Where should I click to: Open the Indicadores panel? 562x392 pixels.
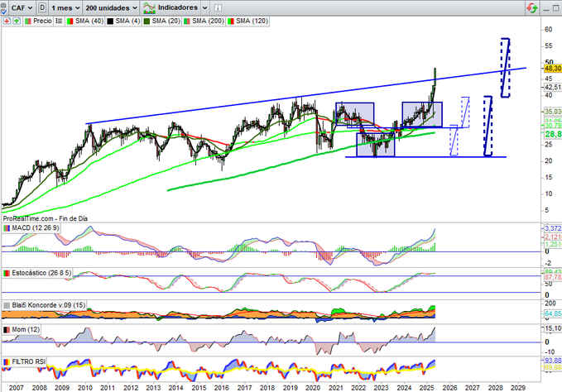[178, 7]
